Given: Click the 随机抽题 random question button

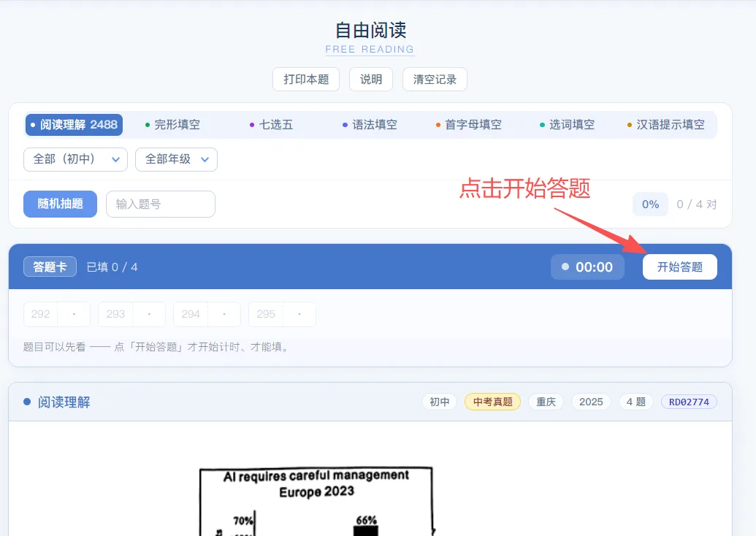Looking at the screenshot, I should (61, 204).
